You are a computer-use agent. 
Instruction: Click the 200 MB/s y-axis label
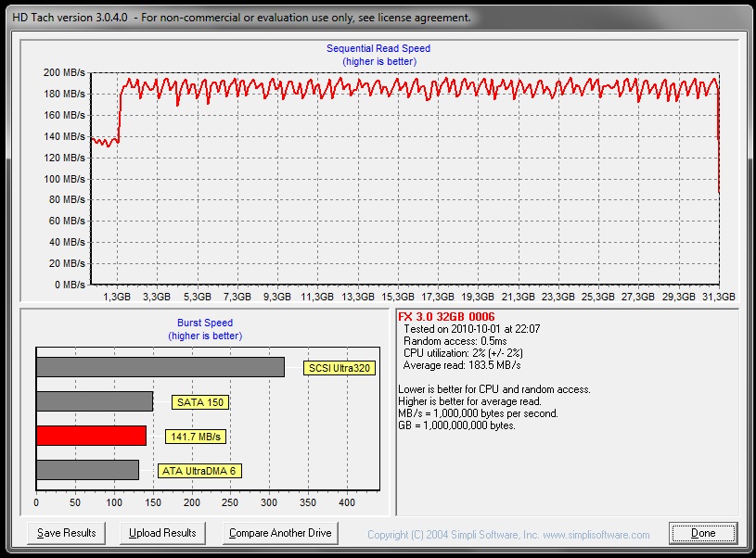point(64,72)
